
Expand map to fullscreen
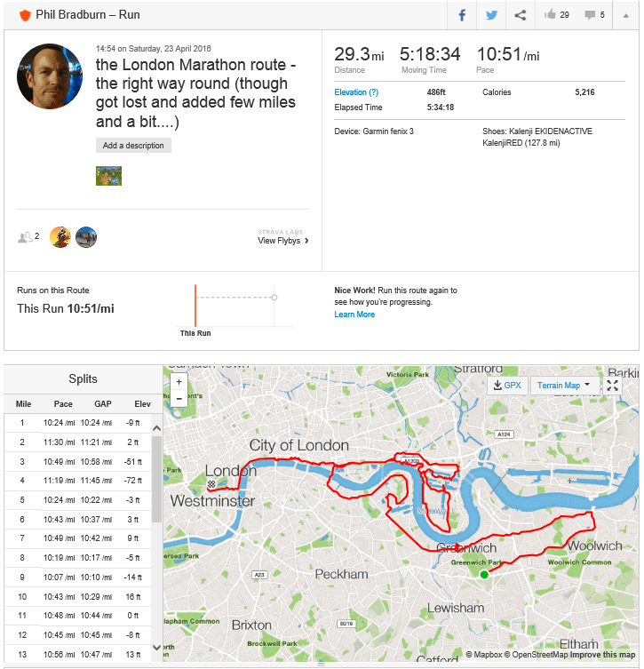click(613, 386)
